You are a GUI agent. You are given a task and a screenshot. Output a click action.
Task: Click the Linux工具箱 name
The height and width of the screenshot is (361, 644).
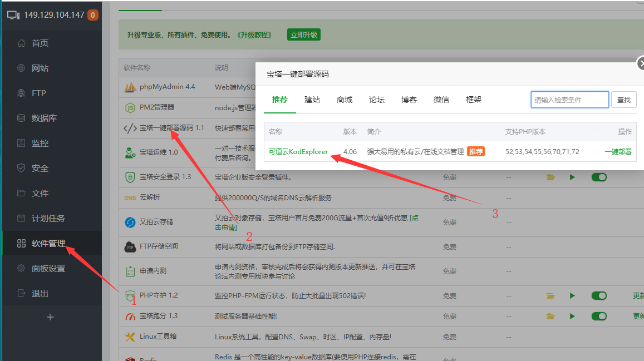coord(158,337)
